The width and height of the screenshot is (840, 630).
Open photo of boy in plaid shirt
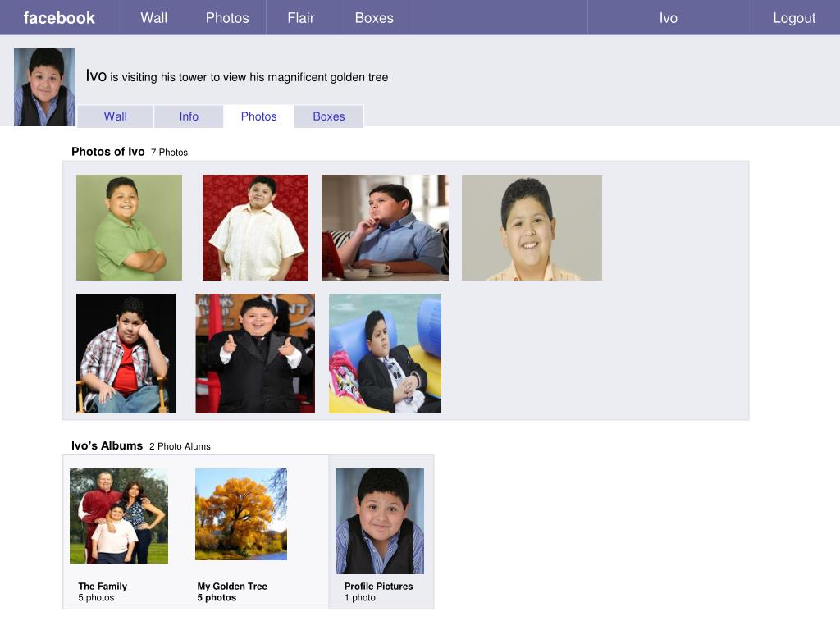pyautogui.click(x=126, y=353)
